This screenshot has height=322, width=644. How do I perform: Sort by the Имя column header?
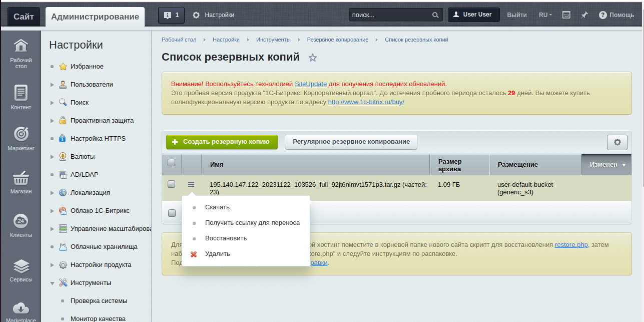point(316,164)
